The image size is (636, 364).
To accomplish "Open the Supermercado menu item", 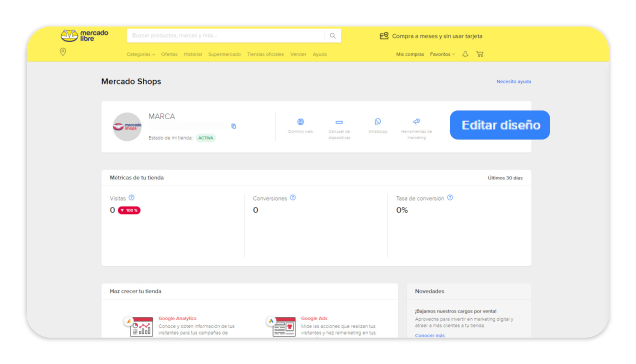I will [224, 54].
